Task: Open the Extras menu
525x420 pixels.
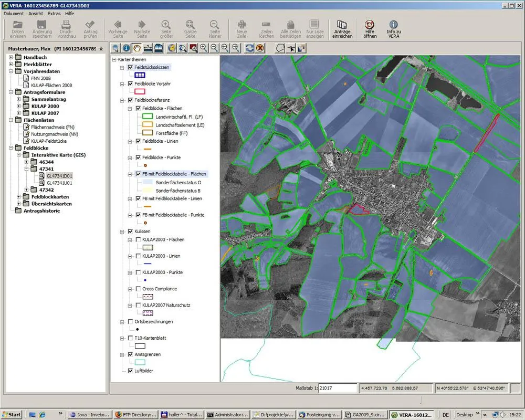Action: coord(54,14)
